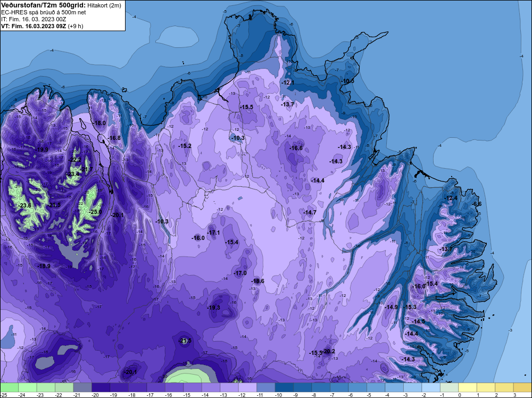
Task: Click the 'Hitakort (2m)' header label
Action: pos(104,5)
